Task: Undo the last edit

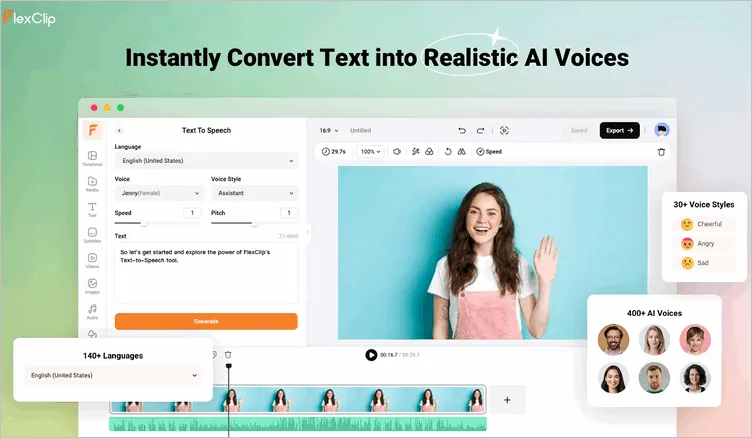Action: point(462,130)
